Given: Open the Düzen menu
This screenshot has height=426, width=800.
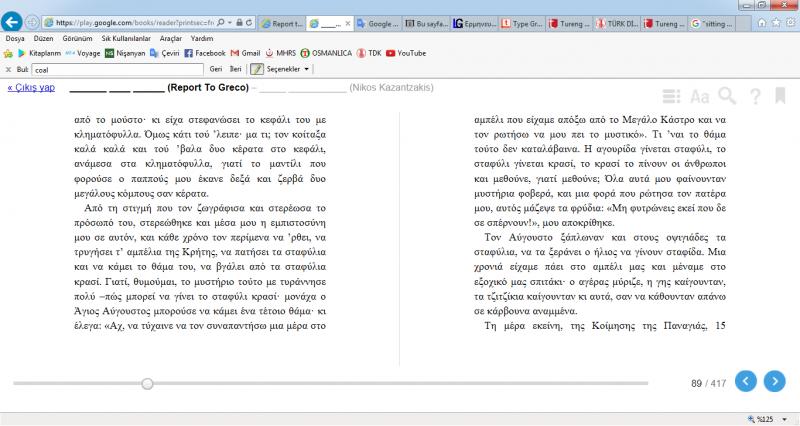Looking at the screenshot, I should pos(43,38).
